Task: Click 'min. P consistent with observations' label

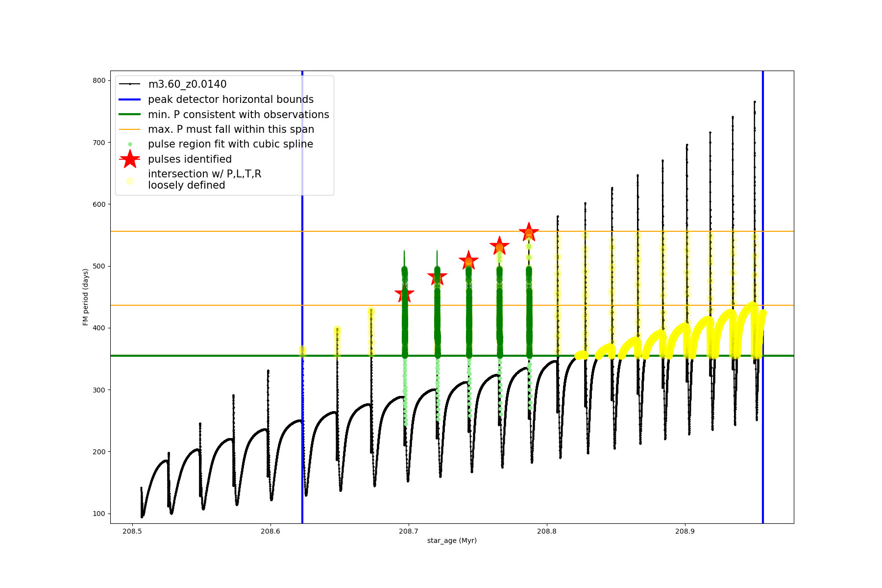Action: click(239, 115)
